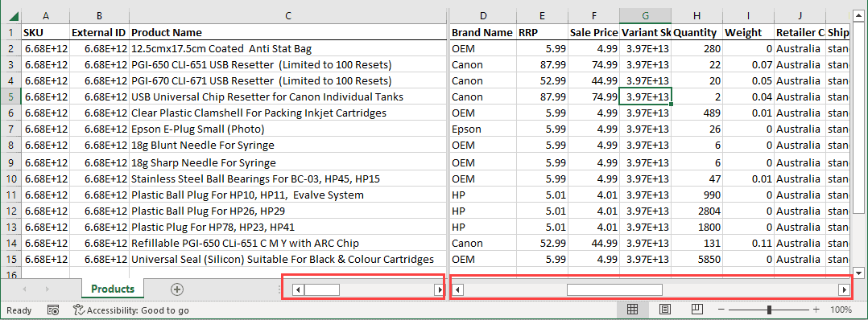
Task: Click vertical scrollbar down arrow
Action: coord(858,273)
